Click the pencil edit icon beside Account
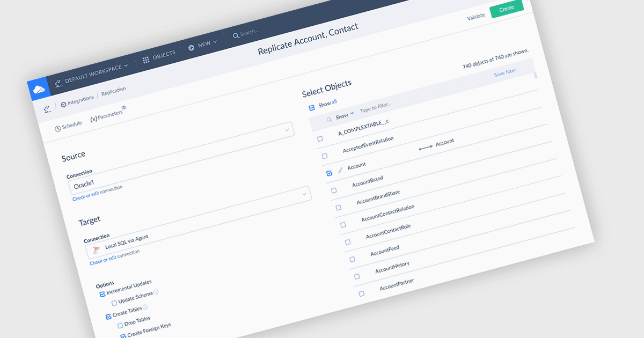Screen dimensions: 644x338 point(340,170)
